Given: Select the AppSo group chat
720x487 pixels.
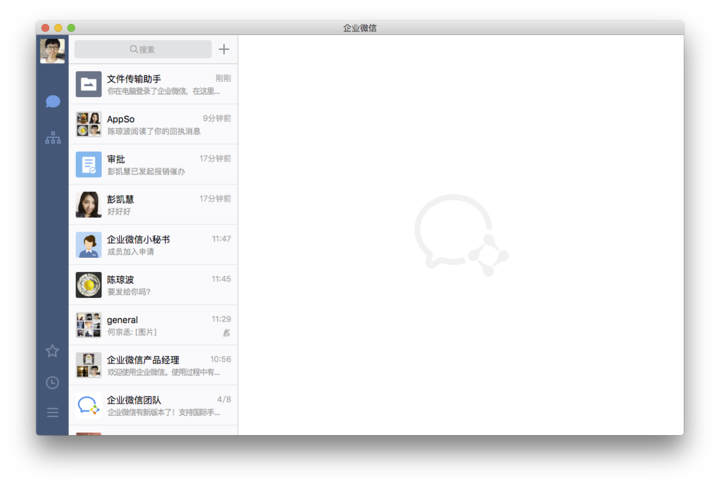Looking at the screenshot, I should click(x=153, y=124).
